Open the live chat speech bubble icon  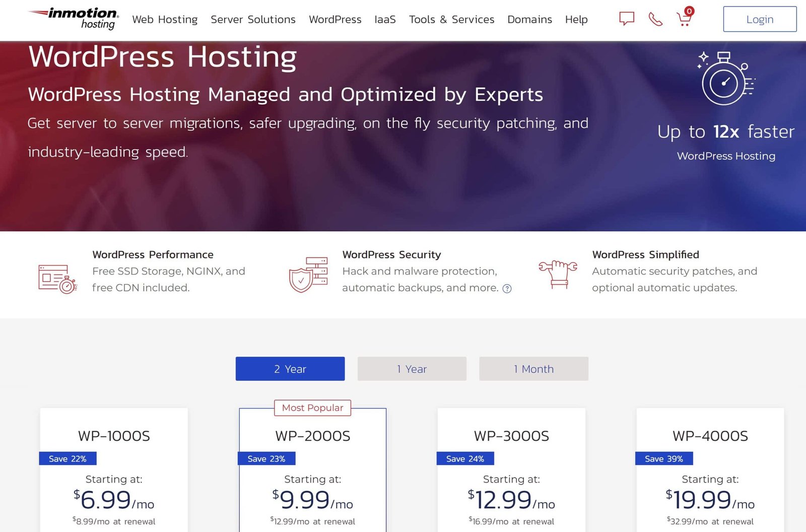point(626,19)
